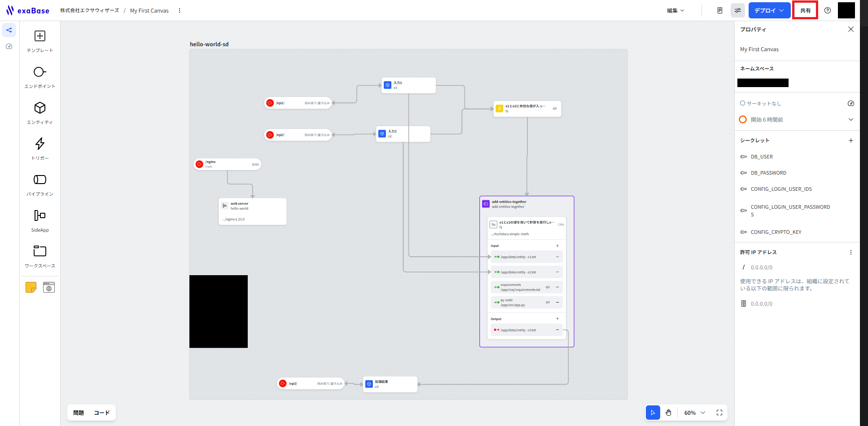Add a web browser frame element

point(49,287)
